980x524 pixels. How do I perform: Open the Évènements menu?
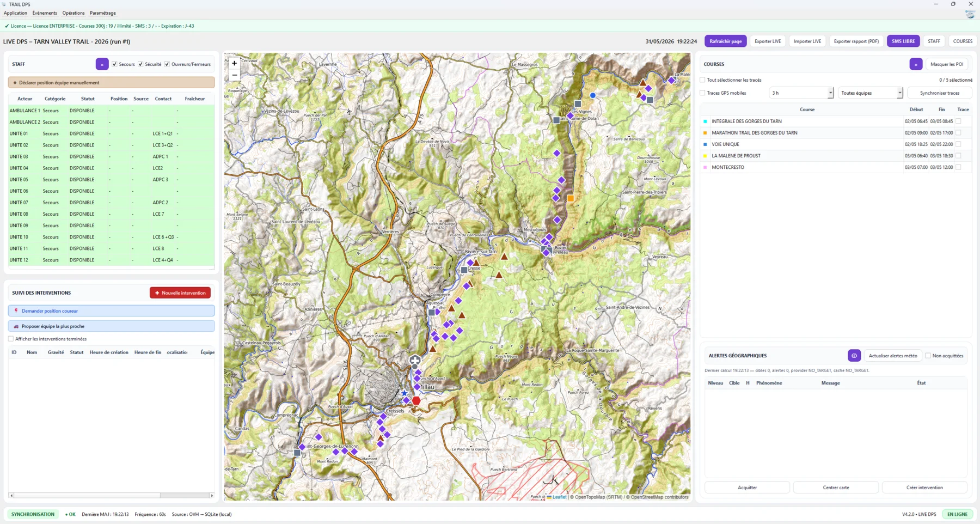(45, 13)
